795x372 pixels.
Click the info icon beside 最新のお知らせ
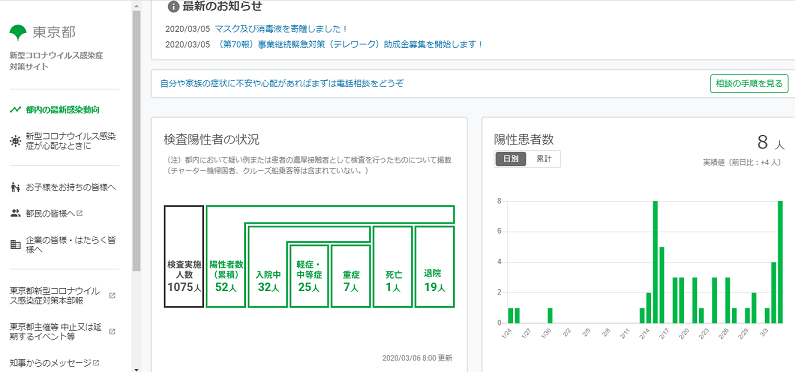point(173,7)
